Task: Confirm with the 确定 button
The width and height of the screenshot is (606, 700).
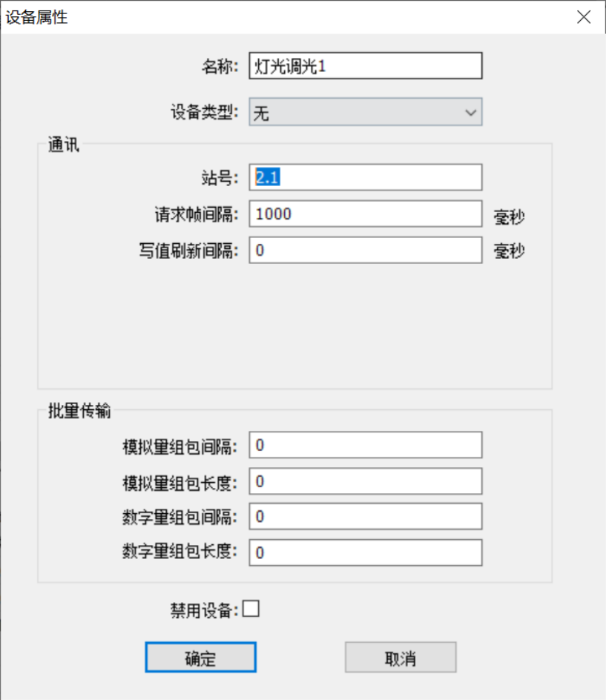Action: point(200,657)
